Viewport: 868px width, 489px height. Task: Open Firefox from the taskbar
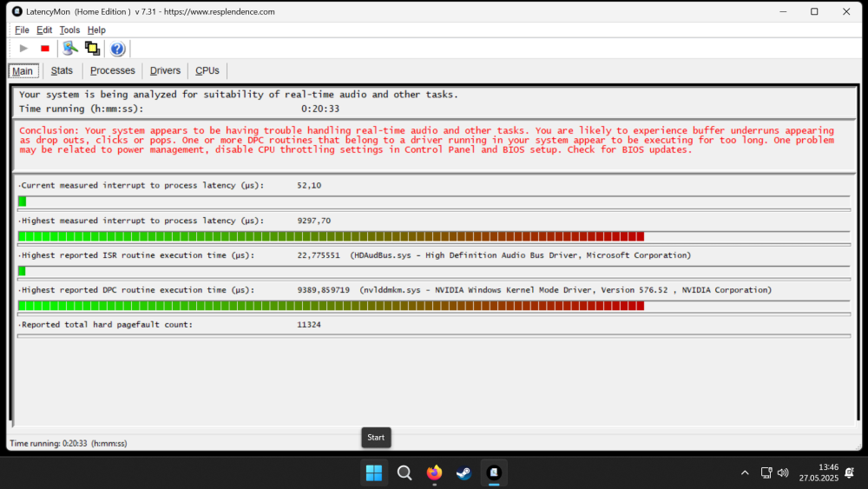tap(434, 473)
